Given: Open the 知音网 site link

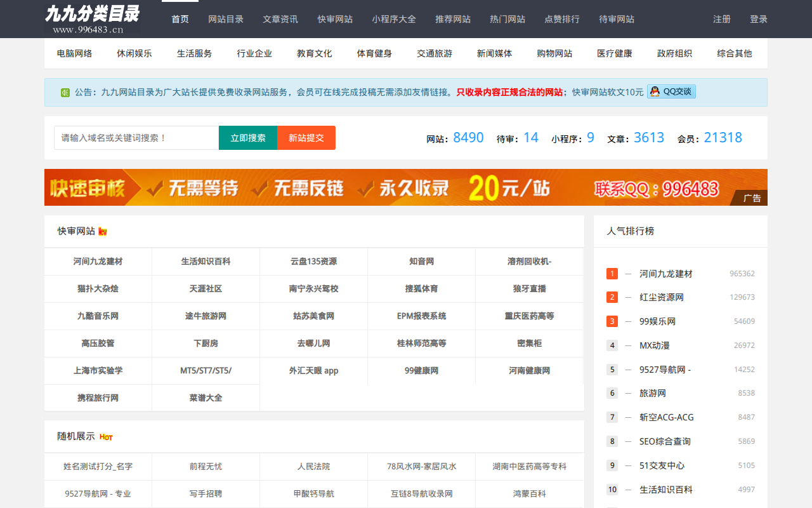Looking at the screenshot, I should click(421, 262).
